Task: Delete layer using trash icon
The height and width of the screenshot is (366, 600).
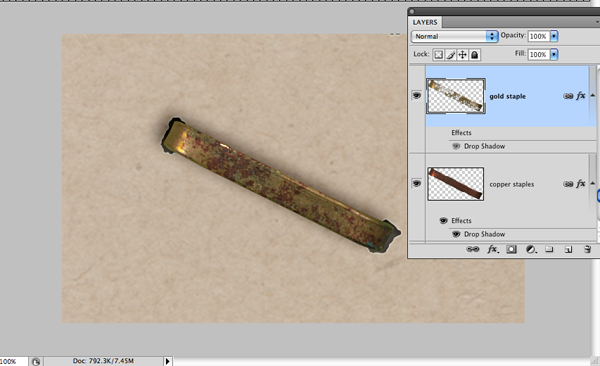Action: (x=587, y=250)
